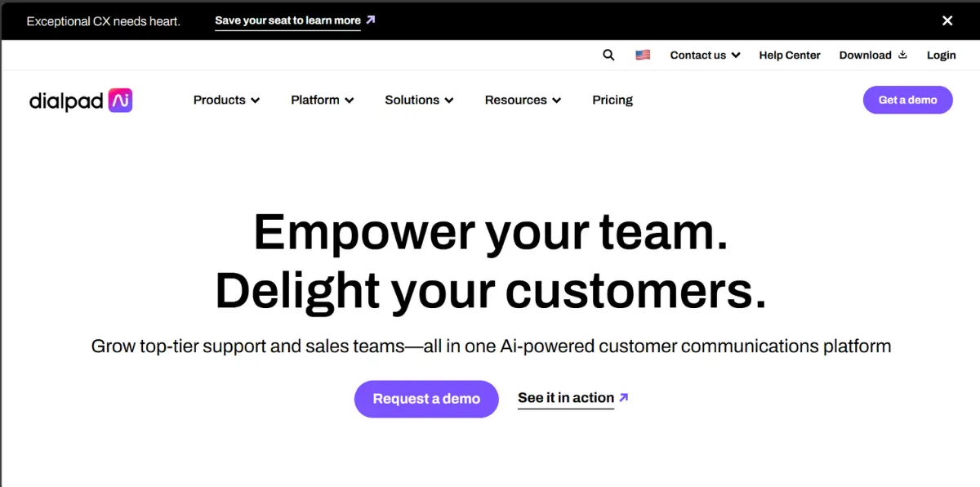This screenshot has height=487, width=980.
Task: Click the Request a demo button
Action: (426, 399)
